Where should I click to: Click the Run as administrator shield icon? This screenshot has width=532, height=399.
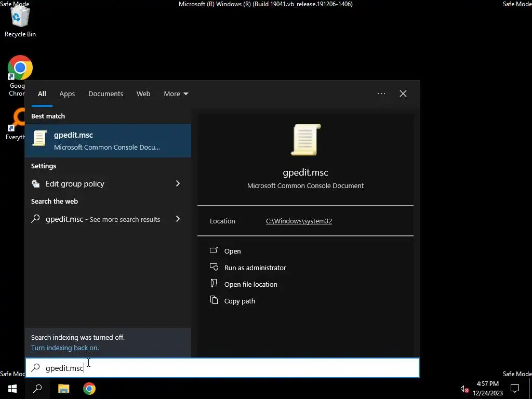(214, 267)
